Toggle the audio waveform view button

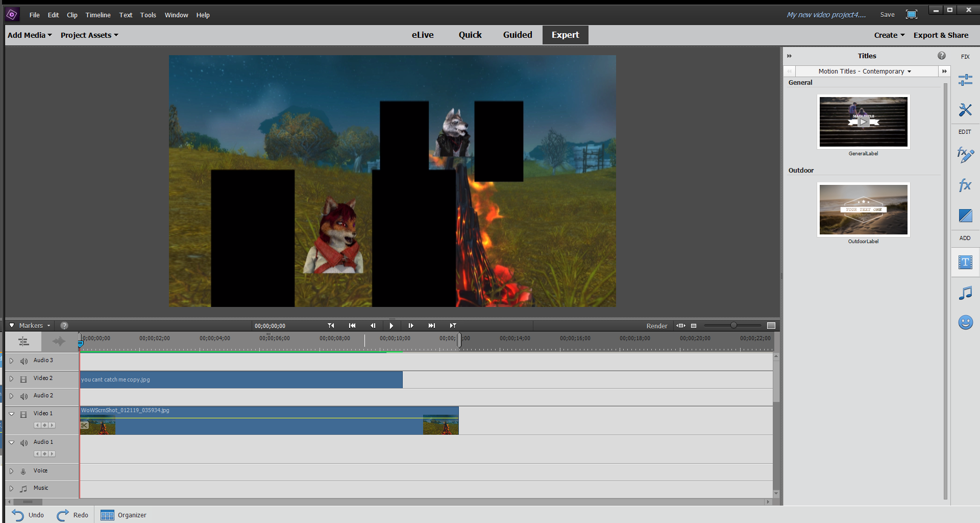(59, 342)
